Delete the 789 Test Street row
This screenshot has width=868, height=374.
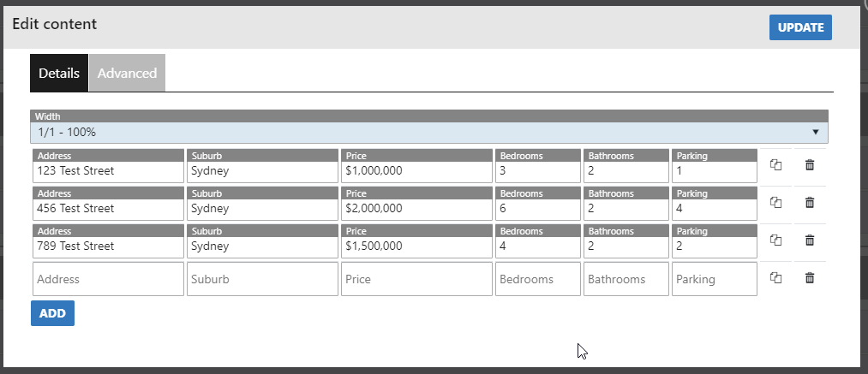point(810,240)
